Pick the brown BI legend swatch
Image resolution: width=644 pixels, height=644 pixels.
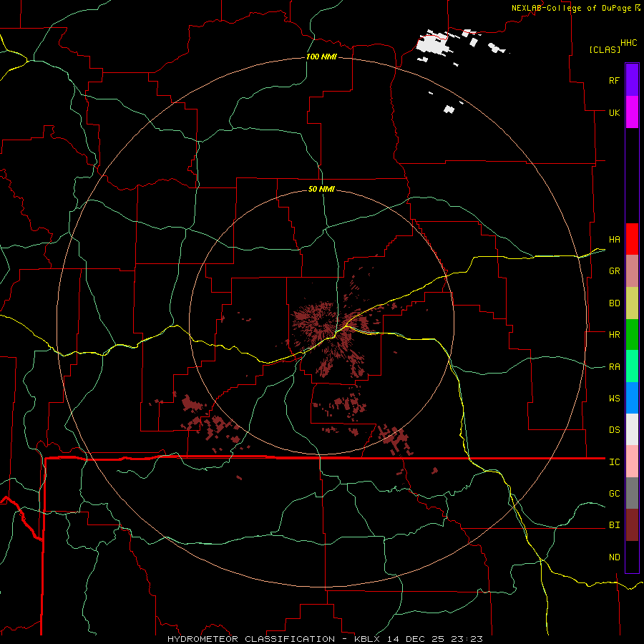click(632, 525)
